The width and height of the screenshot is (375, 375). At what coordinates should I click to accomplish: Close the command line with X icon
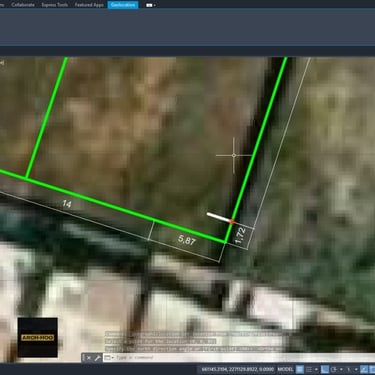click(x=89, y=358)
